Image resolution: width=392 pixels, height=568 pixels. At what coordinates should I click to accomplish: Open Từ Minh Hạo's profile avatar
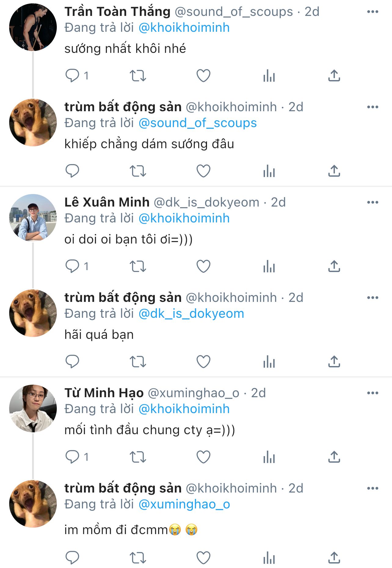click(x=33, y=408)
